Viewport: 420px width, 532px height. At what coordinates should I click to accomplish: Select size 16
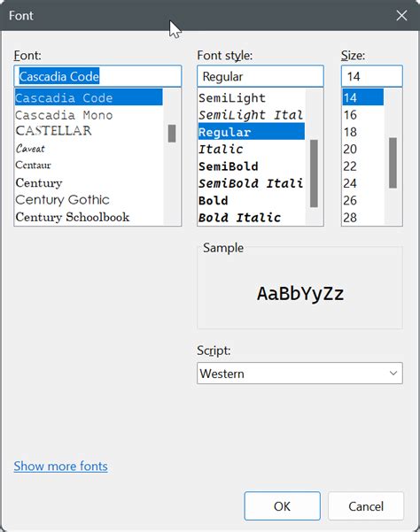pyautogui.click(x=362, y=115)
